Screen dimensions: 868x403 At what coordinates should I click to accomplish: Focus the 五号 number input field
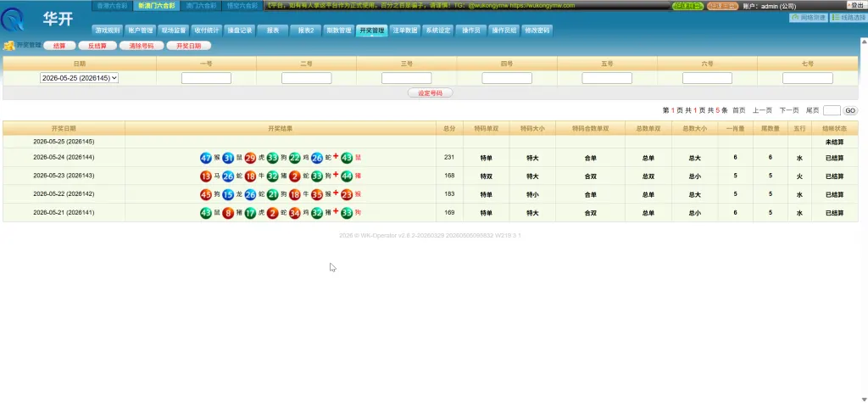607,78
